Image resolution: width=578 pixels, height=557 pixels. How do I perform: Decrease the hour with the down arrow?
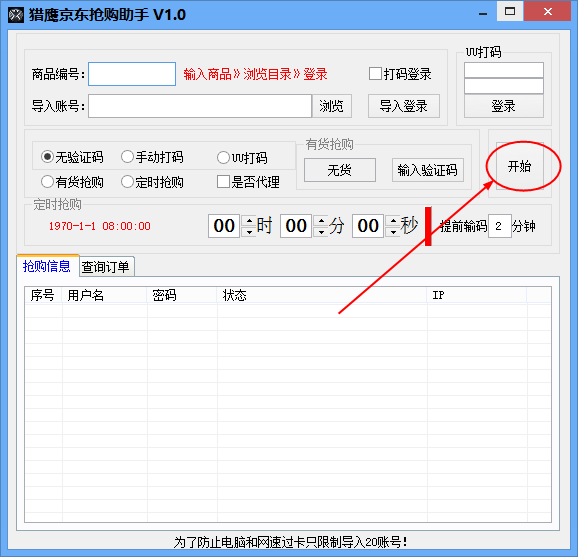point(249,232)
